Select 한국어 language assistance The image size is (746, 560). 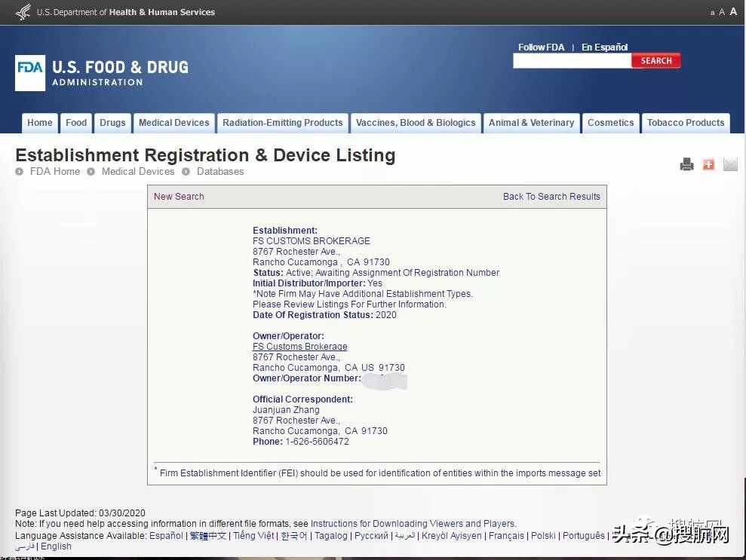point(294,536)
